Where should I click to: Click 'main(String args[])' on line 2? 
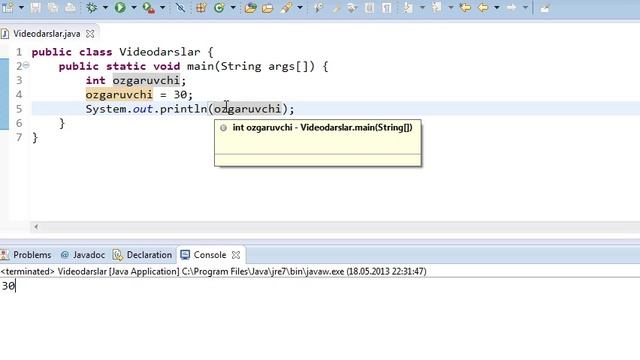(251, 66)
